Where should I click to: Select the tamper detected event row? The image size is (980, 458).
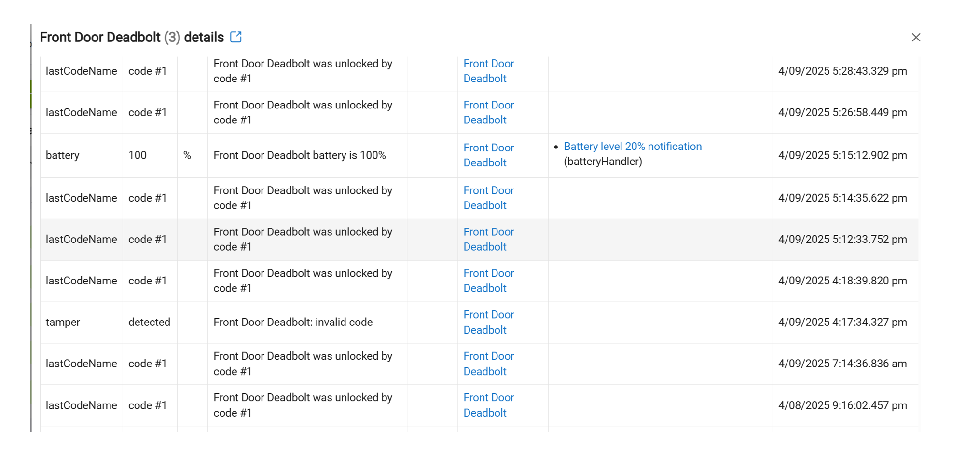(479, 322)
